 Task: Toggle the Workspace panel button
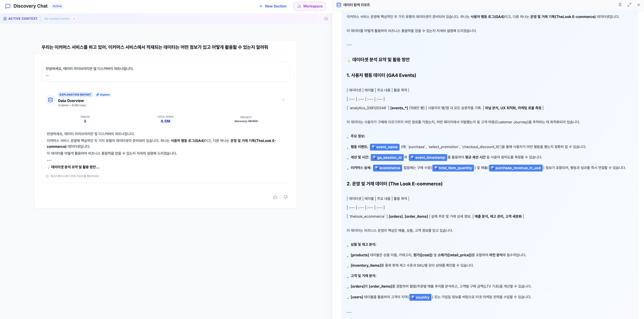point(310,6)
